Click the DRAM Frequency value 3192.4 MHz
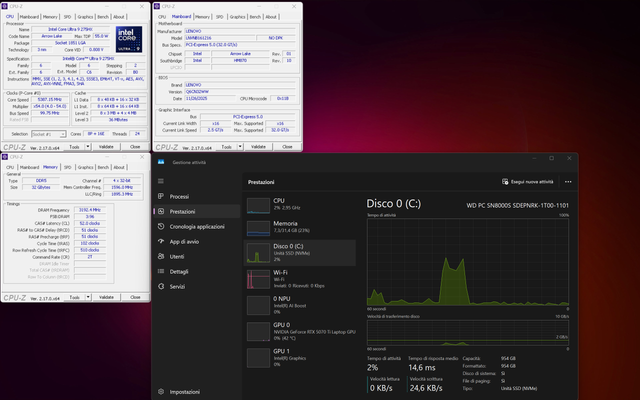This screenshot has width=640, height=400. [x=89, y=210]
